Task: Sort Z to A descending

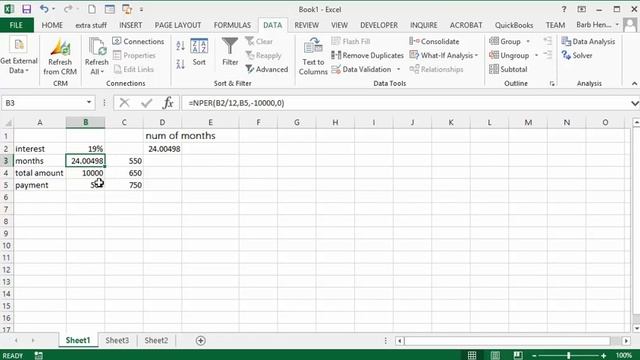Action: tap(180, 64)
